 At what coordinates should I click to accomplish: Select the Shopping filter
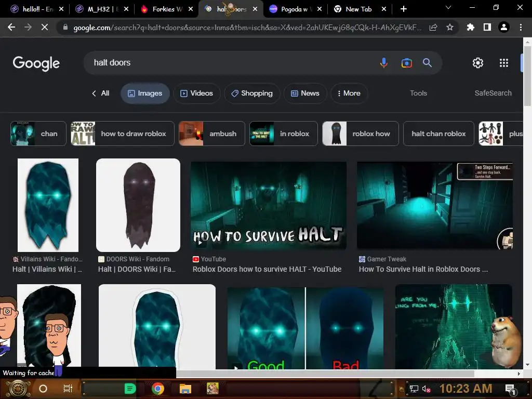[x=252, y=94]
